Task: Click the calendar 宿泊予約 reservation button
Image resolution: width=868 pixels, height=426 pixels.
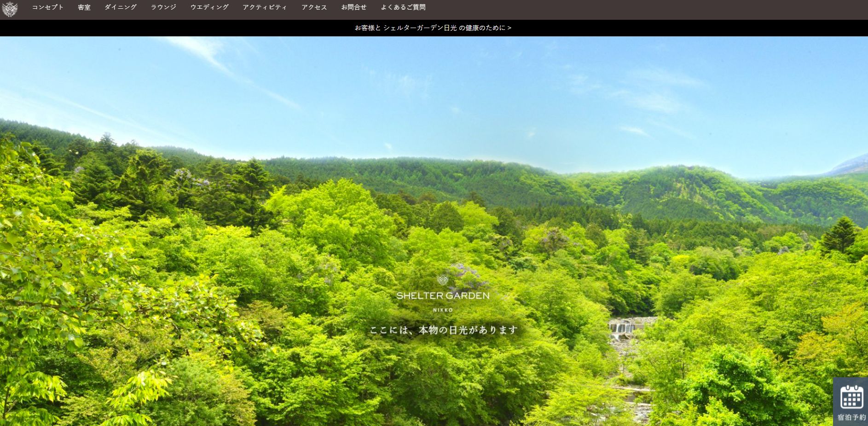Action: pos(851,402)
